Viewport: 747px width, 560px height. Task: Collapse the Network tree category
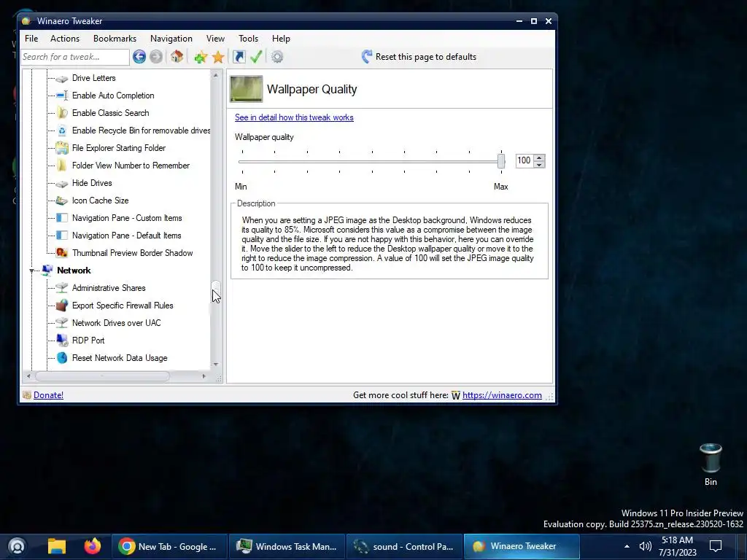[32, 271]
